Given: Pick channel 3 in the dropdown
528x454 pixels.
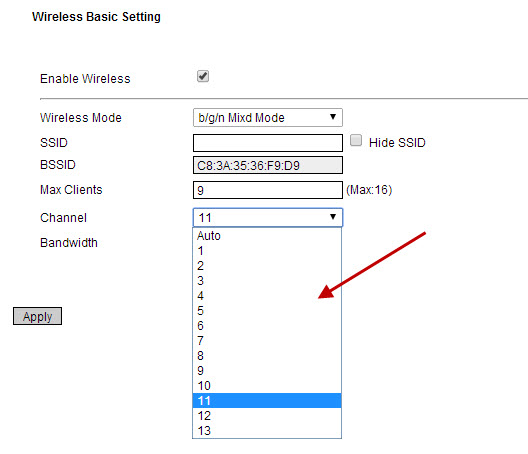Looking at the screenshot, I should 267,281.
